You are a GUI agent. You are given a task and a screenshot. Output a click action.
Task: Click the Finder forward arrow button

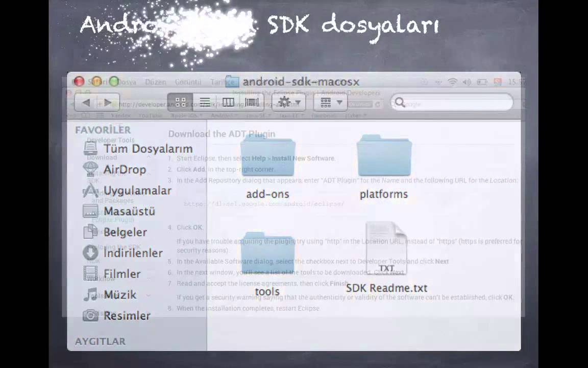pyautogui.click(x=108, y=103)
